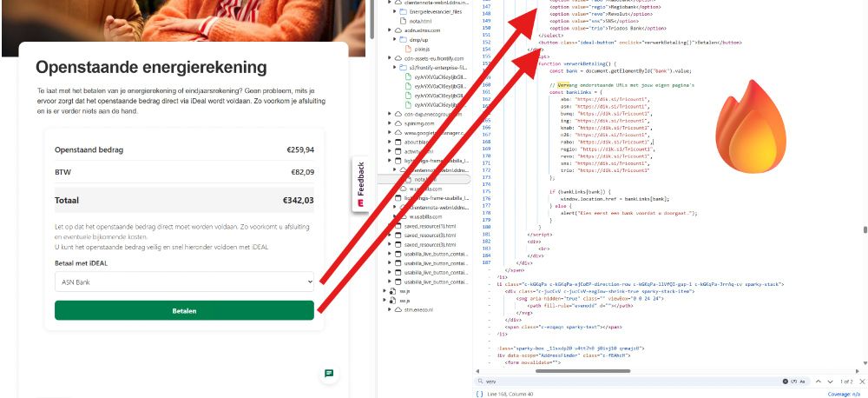Image resolution: width=868 pixels, height=398 pixels.
Task: Clear the search field with the round X icon
Action: [x=785, y=381]
